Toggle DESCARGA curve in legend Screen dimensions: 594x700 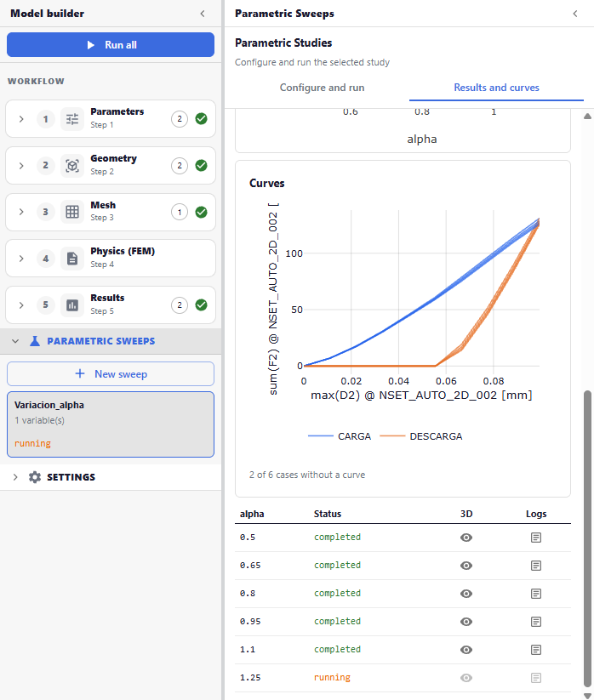[421, 436]
